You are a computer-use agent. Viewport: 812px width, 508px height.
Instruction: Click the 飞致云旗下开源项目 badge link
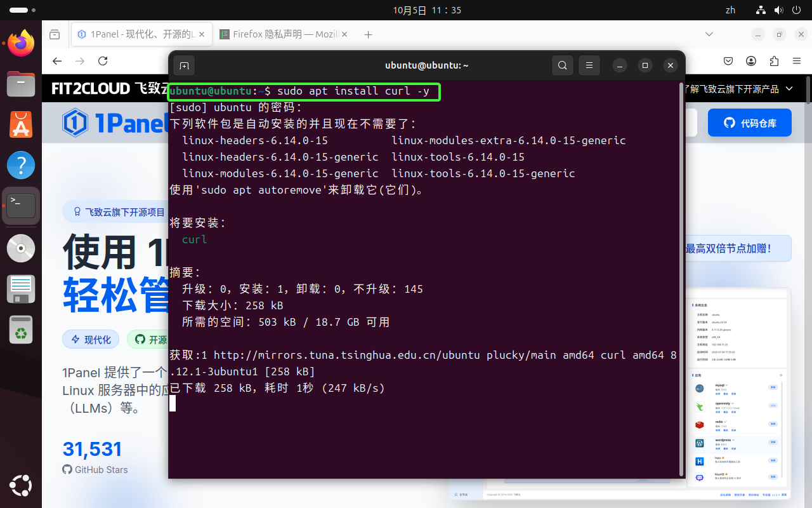[x=118, y=212]
